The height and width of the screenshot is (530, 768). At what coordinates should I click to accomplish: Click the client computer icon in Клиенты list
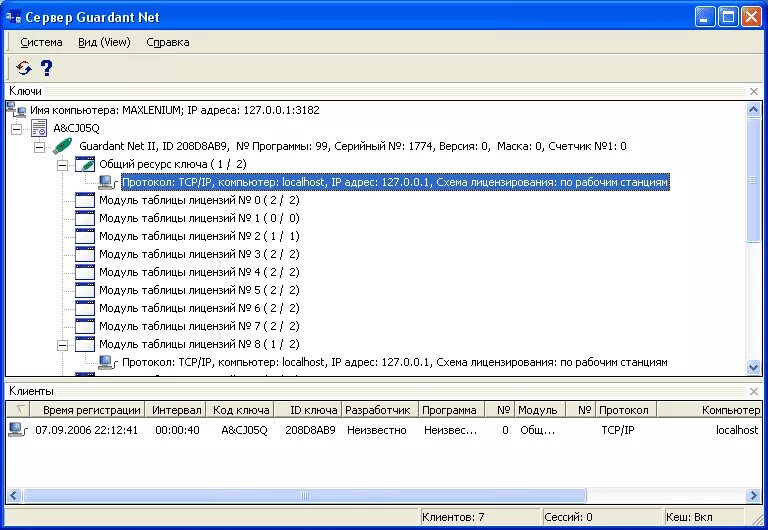click(x=18, y=430)
